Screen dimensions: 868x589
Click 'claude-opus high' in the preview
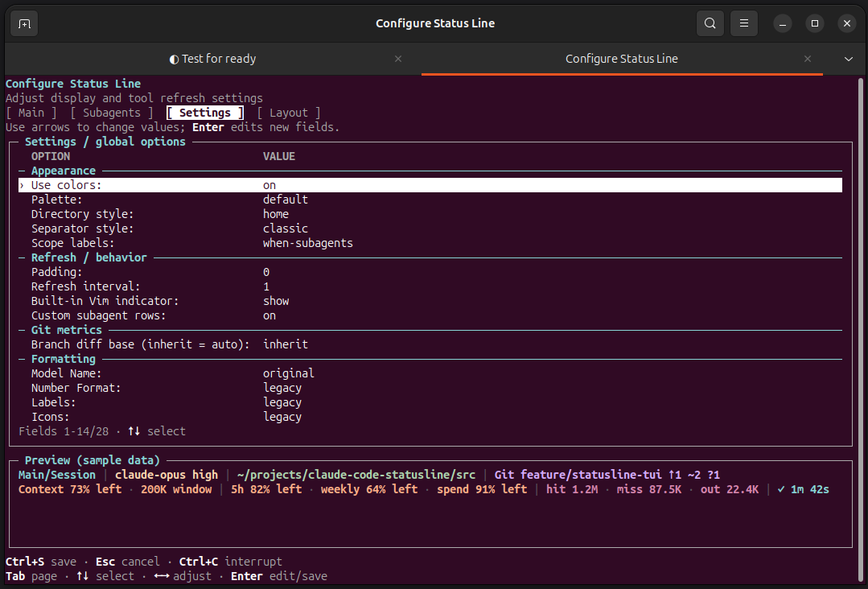pos(167,475)
